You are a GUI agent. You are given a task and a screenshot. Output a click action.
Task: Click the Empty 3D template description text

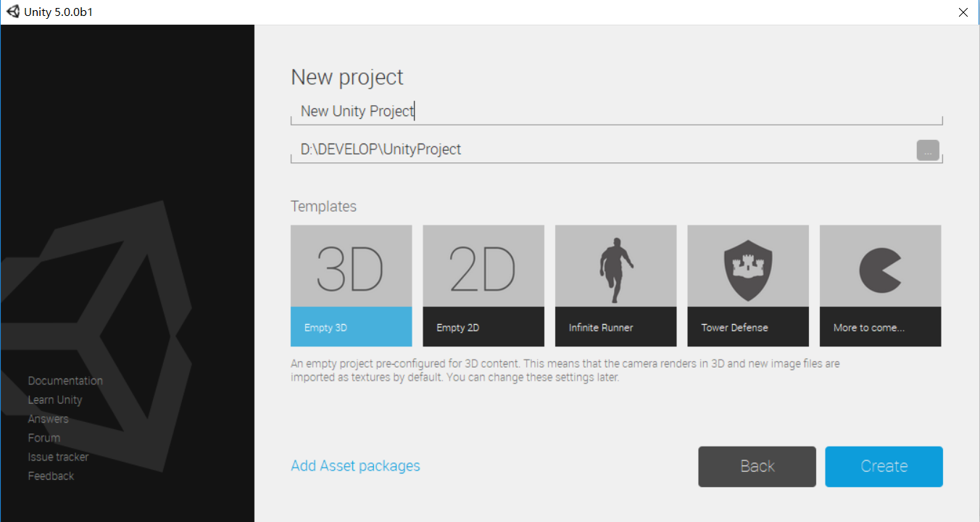point(565,370)
